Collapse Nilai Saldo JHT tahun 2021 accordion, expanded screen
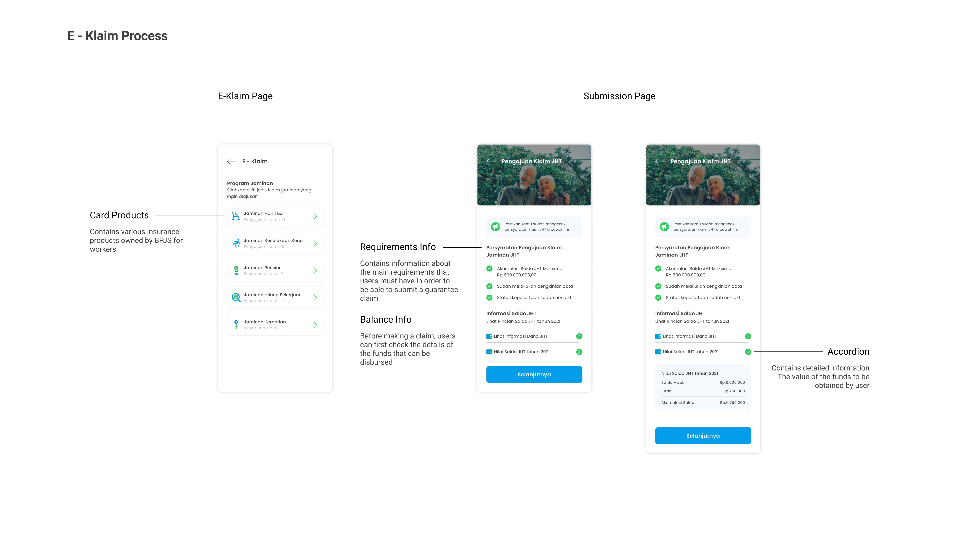 [x=748, y=352]
